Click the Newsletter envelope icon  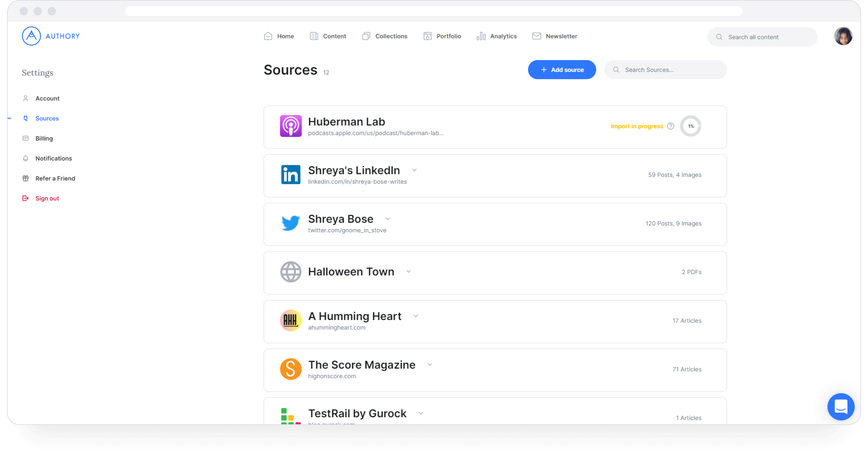tap(537, 36)
